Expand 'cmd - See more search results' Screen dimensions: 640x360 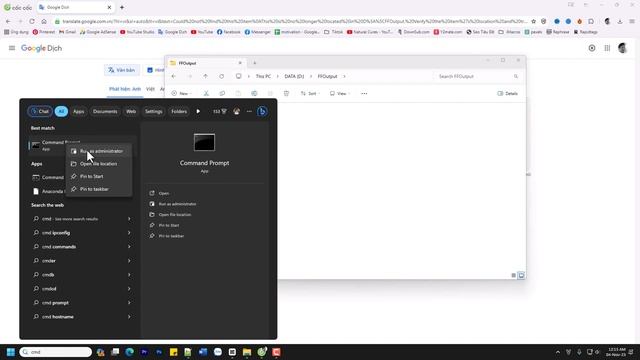pyautogui.click(x=129, y=219)
